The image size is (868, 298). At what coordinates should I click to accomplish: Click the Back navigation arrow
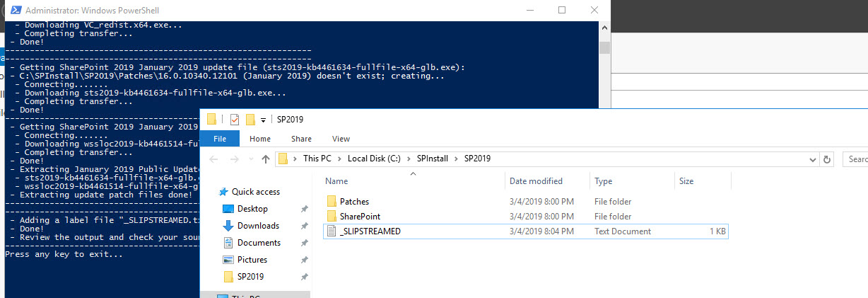(x=215, y=159)
